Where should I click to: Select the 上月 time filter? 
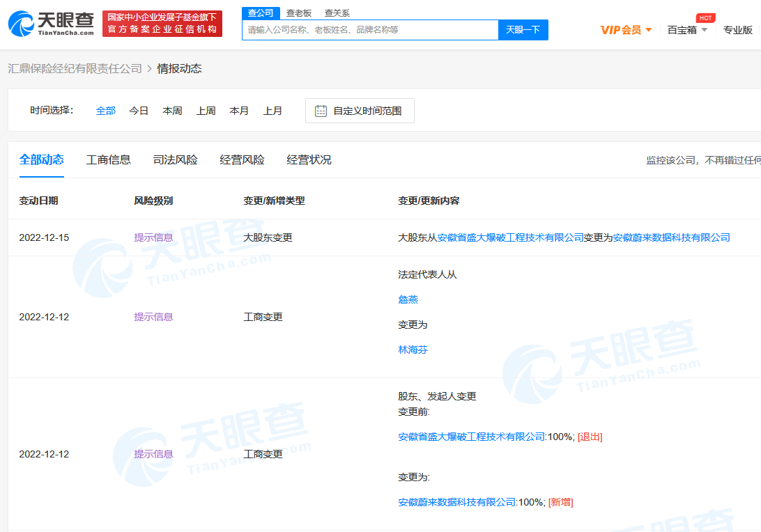tap(272, 111)
